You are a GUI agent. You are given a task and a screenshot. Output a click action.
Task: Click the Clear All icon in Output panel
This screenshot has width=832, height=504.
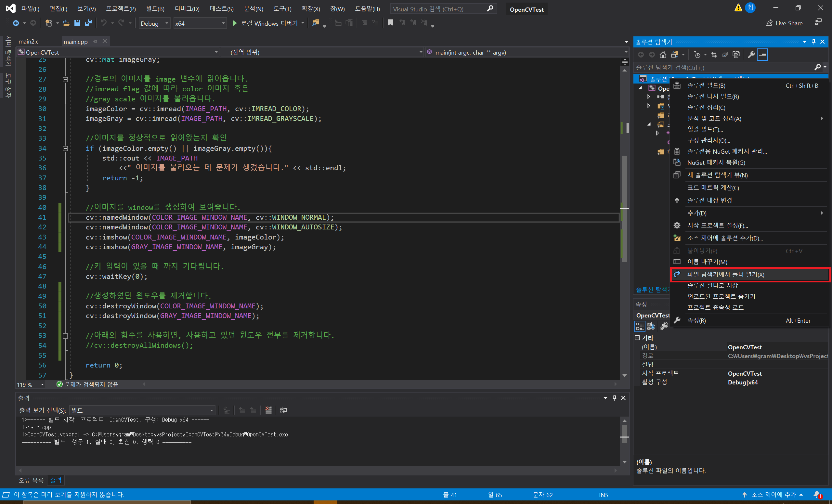tap(268, 410)
